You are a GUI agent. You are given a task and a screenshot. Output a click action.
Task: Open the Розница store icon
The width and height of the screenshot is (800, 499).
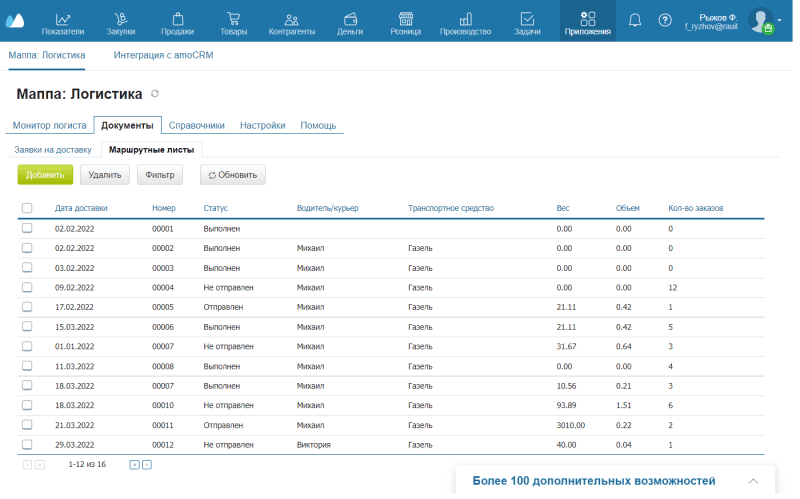(405, 19)
